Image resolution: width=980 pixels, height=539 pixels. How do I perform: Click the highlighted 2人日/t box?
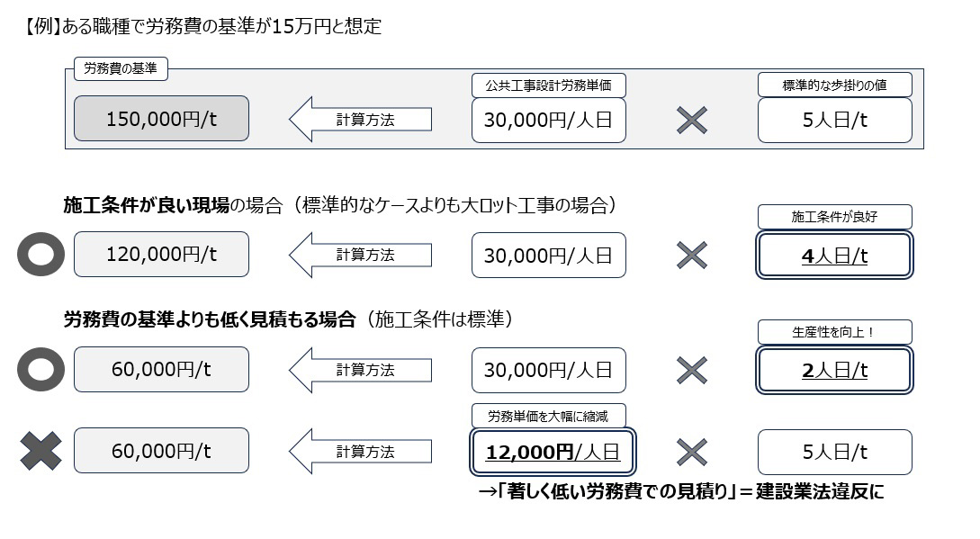point(834,370)
